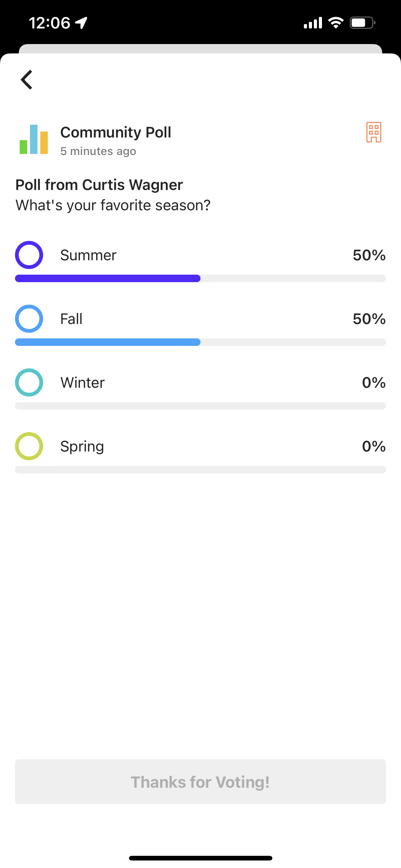Tap the Thanks for Voting button
Screen dimensions: 401x868
pyautogui.click(x=200, y=782)
